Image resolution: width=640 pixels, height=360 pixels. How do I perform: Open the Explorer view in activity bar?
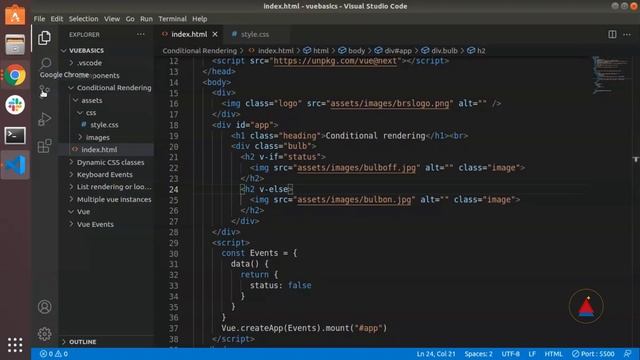click(44, 38)
